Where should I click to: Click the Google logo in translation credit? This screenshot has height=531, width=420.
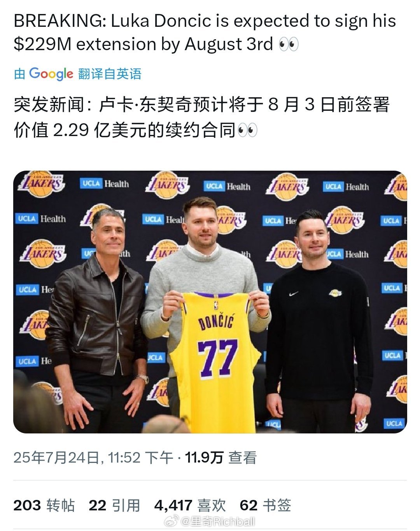point(51,73)
